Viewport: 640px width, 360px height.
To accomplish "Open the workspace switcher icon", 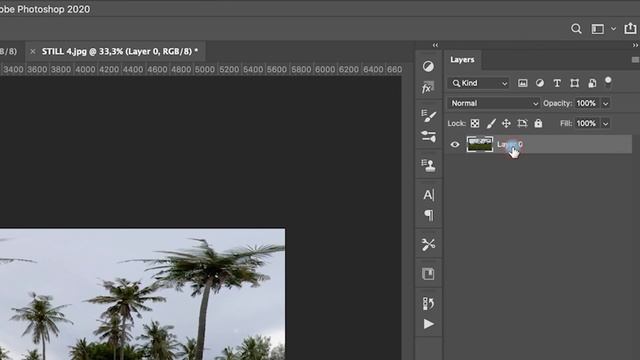I will 598,29.
